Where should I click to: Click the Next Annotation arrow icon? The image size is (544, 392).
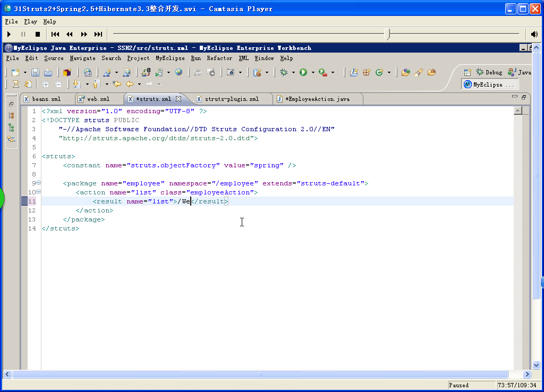click(x=76, y=84)
